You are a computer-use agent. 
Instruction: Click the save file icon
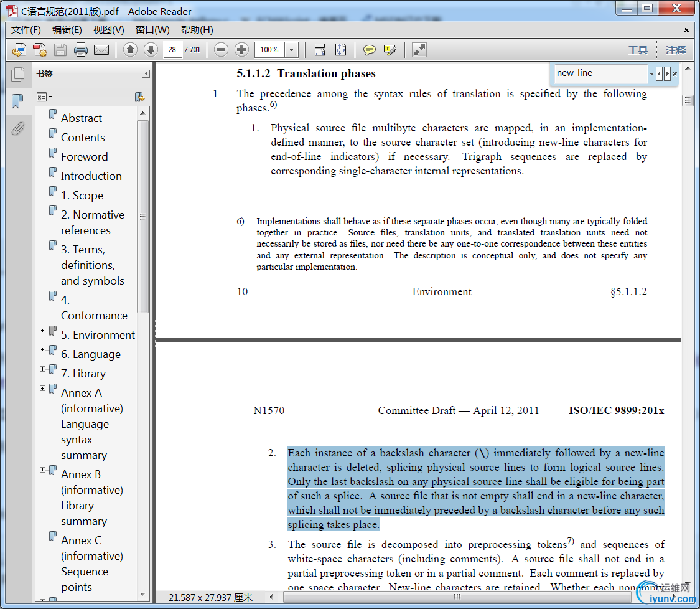point(60,50)
